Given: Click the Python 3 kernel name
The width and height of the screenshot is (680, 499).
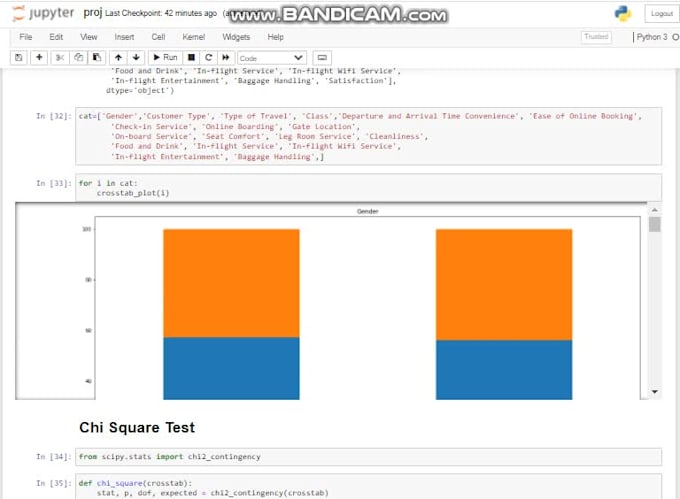Looking at the screenshot, I should pyautogui.click(x=652, y=37).
